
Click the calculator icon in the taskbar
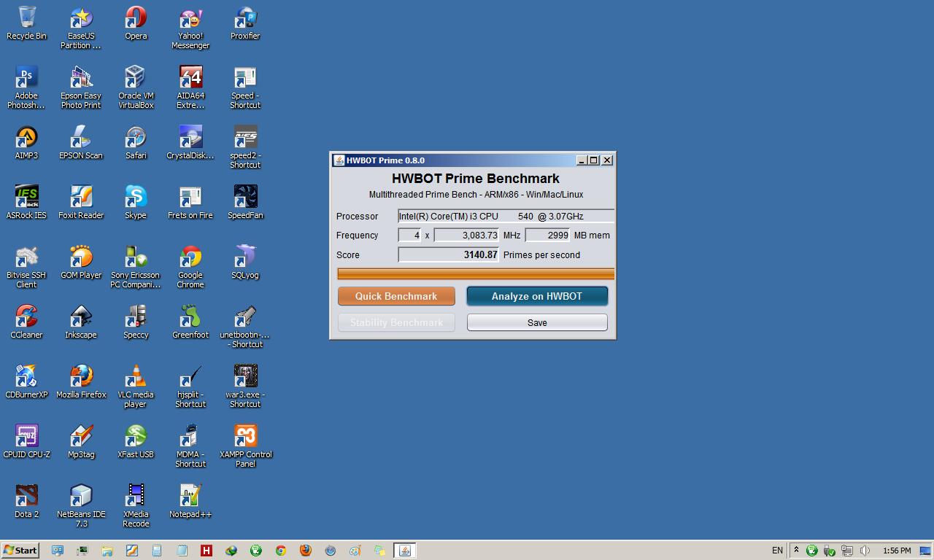[x=156, y=551]
